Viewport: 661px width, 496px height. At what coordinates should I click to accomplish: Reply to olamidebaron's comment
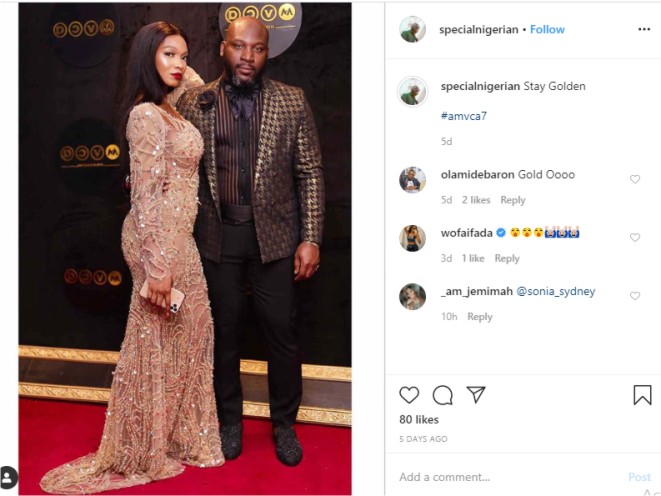(x=513, y=200)
